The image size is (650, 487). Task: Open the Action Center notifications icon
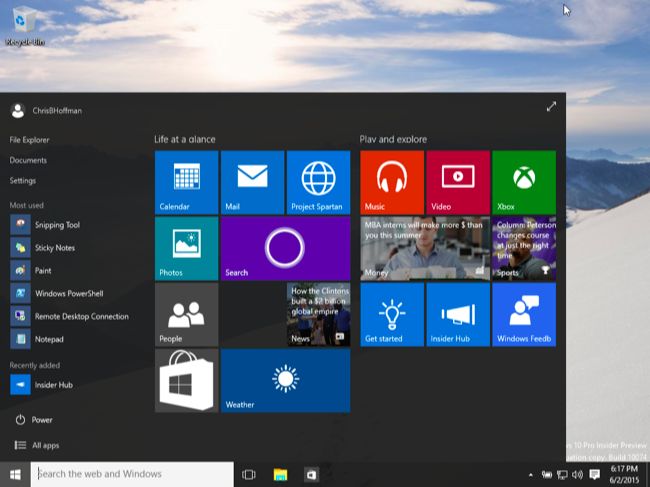(595, 475)
